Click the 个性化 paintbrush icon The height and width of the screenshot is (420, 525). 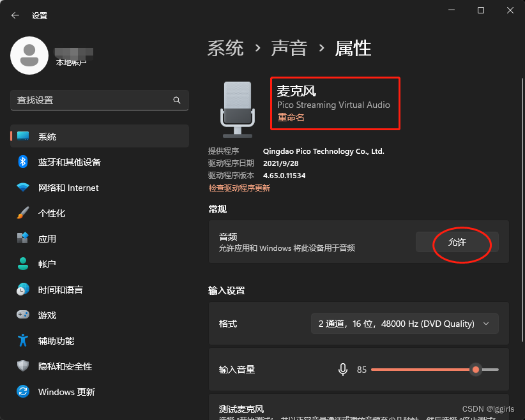[x=23, y=213]
